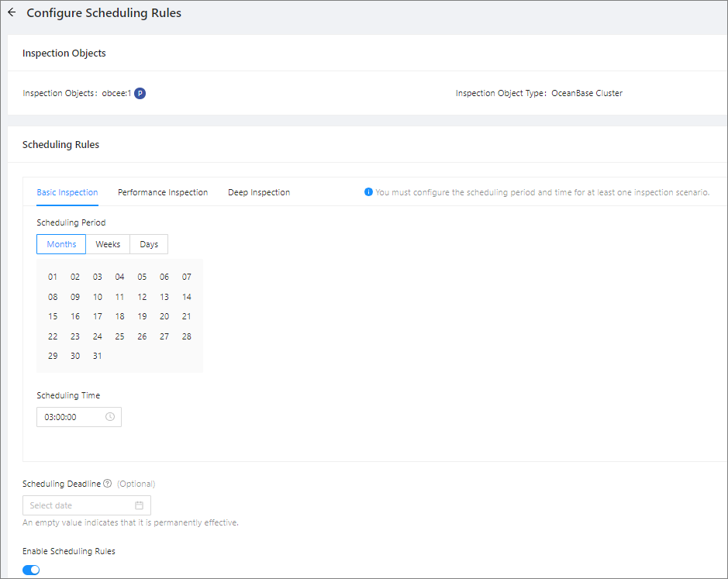This screenshot has width=728, height=579.
Task: Click the clock icon in Scheduling Time
Action: [110, 417]
